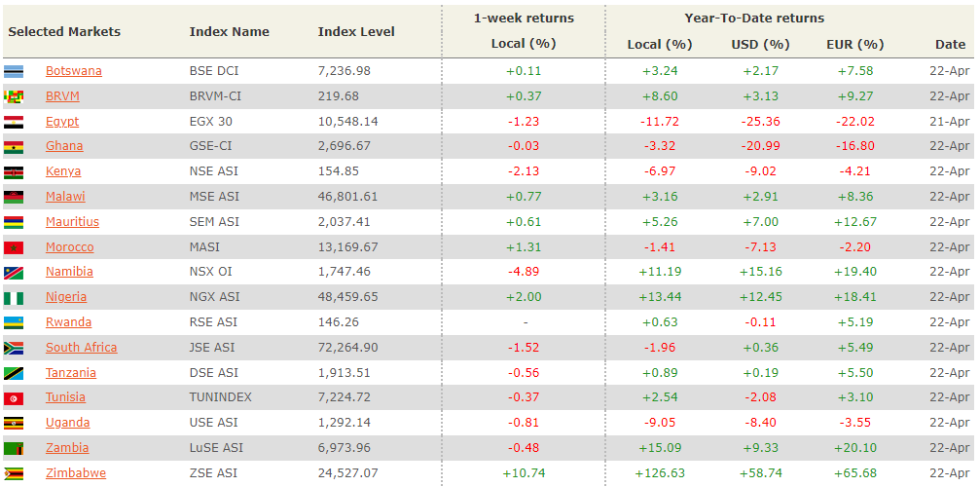Click the Zambia flag icon
The height and width of the screenshot is (487, 980).
coord(14,448)
